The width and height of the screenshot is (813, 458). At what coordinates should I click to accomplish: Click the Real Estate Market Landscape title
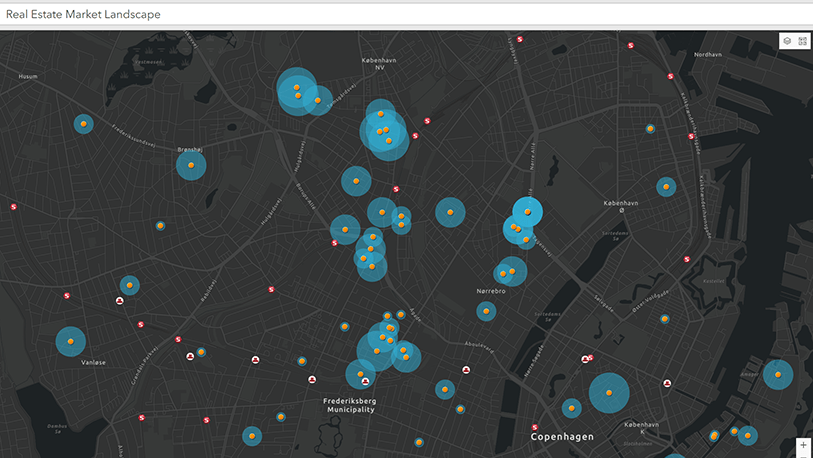point(82,14)
